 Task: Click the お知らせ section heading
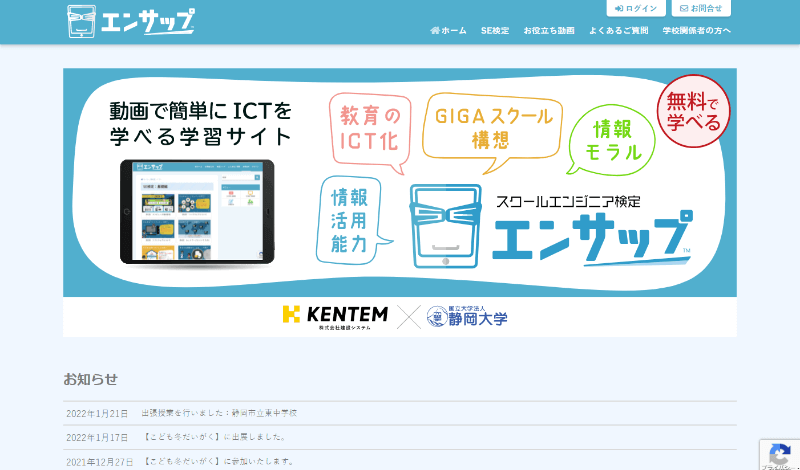pos(90,379)
